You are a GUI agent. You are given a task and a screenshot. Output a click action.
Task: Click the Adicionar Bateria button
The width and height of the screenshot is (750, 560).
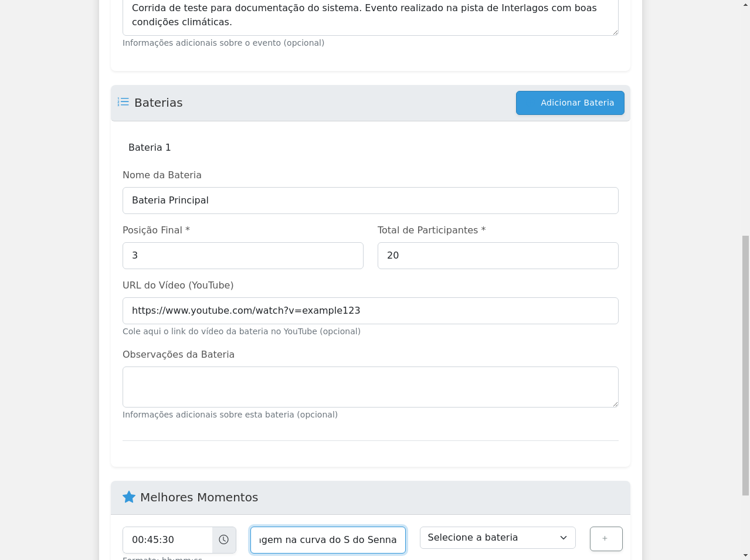click(x=570, y=103)
